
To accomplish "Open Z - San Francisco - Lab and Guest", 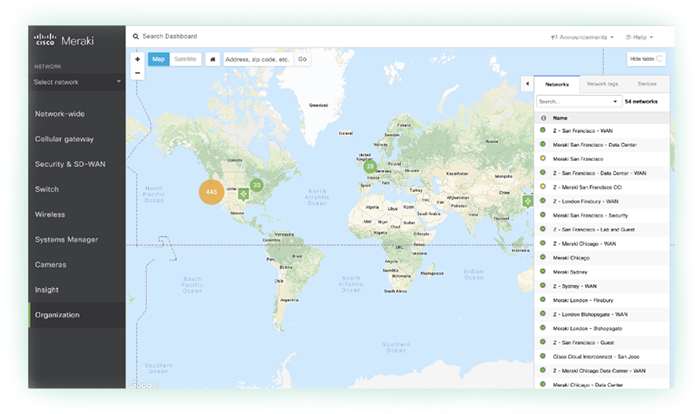I will (594, 230).
